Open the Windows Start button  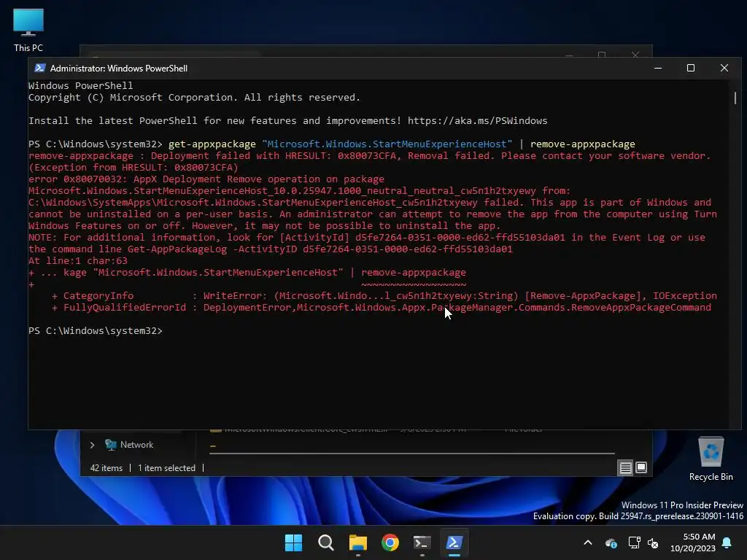[x=293, y=542]
